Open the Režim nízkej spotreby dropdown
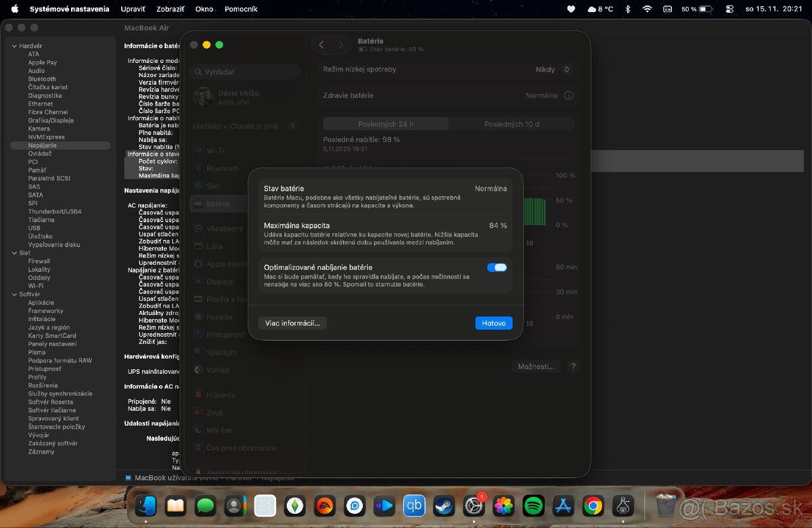Viewport: 812px width, 528px height. click(x=554, y=70)
